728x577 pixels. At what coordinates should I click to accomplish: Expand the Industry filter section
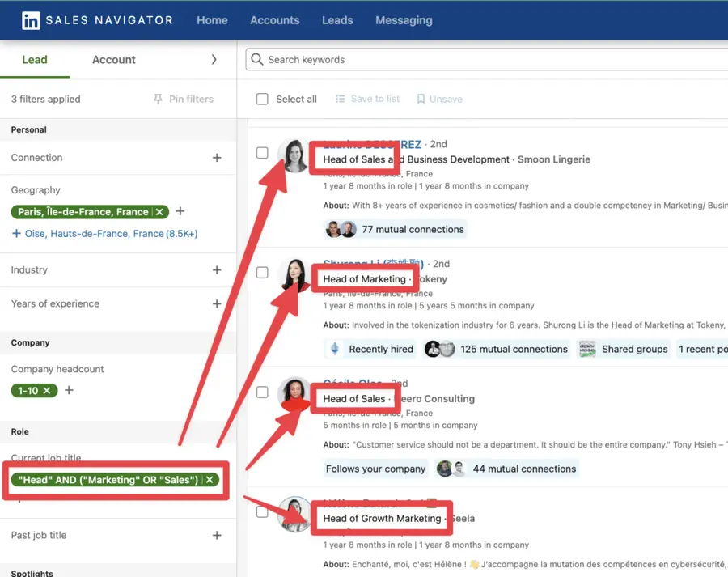pyautogui.click(x=217, y=270)
